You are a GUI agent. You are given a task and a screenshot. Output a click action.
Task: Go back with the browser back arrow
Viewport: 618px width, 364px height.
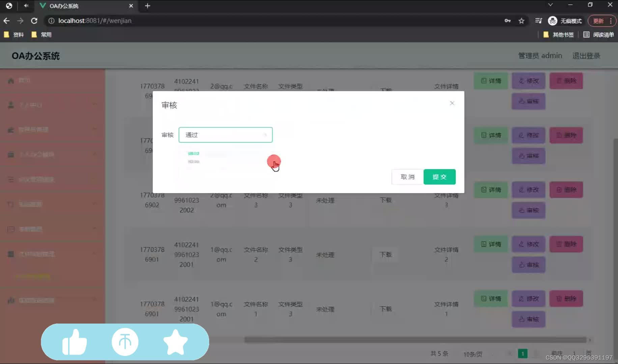pyautogui.click(x=6, y=21)
